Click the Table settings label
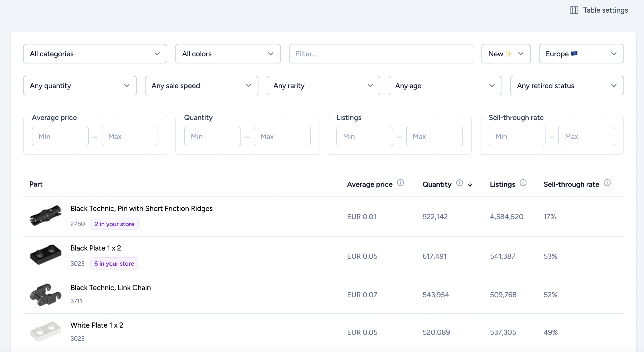644x352 pixels. [x=605, y=10]
